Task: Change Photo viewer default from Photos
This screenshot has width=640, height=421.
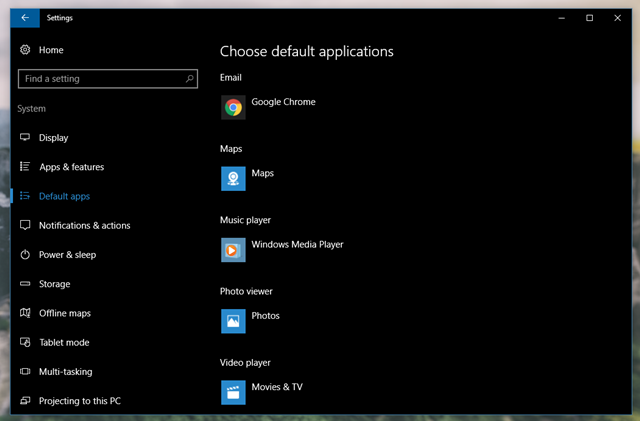Action: click(265, 316)
